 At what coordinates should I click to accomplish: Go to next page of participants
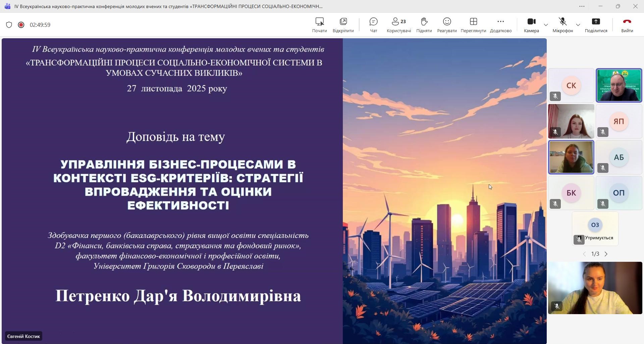pyautogui.click(x=606, y=254)
